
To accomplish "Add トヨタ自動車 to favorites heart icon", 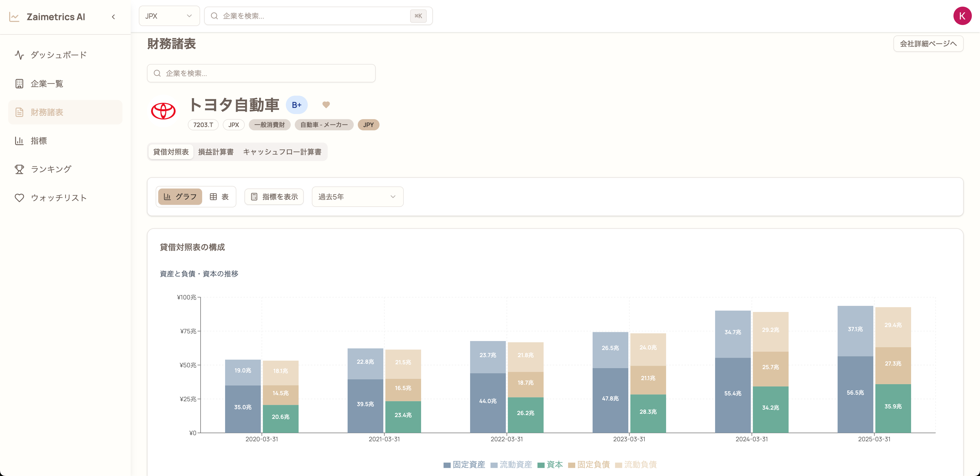I will [326, 105].
